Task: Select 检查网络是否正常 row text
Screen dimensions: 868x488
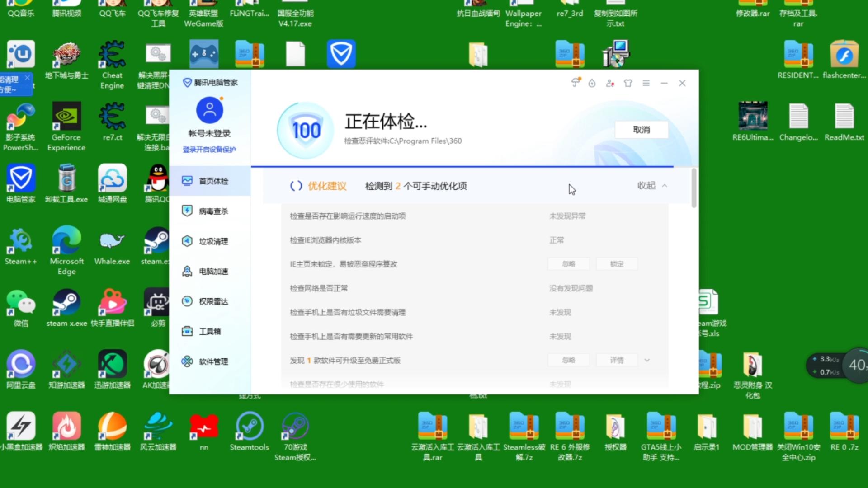Action: (x=319, y=288)
